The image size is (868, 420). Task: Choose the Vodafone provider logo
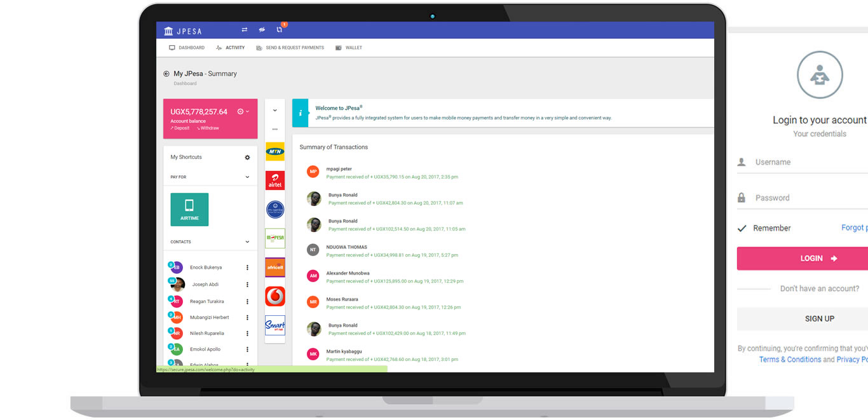(275, 296)
